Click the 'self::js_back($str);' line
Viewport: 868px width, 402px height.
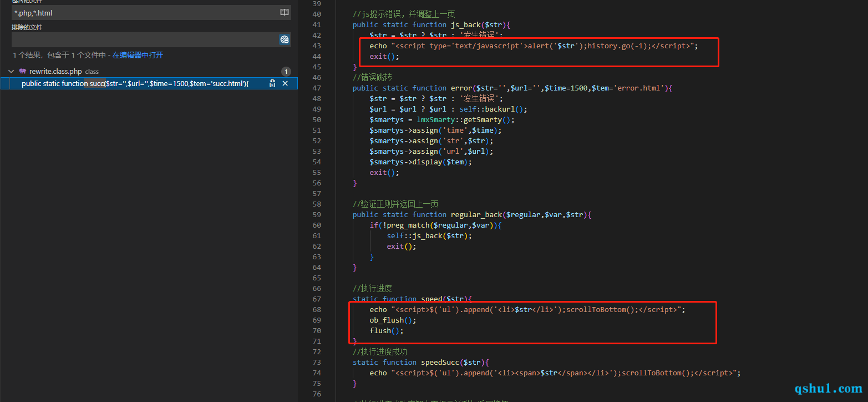[430, 235]
